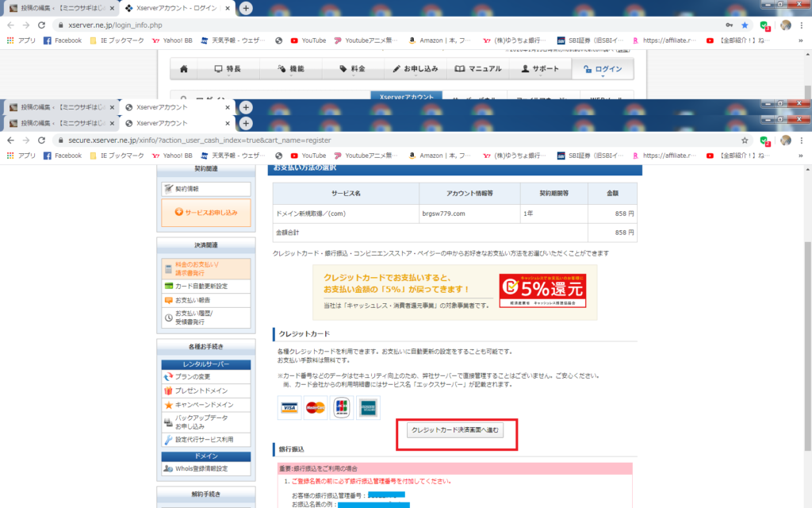Expand the 料金 navigation menu
Viewport: 812px width, 508px height.
352,69
